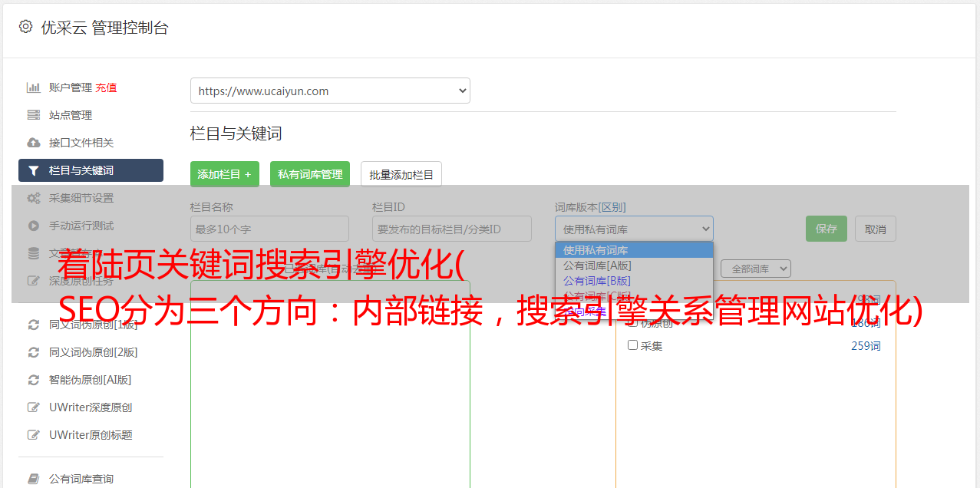Click the 批量添加栏目 button

(401, 174)
